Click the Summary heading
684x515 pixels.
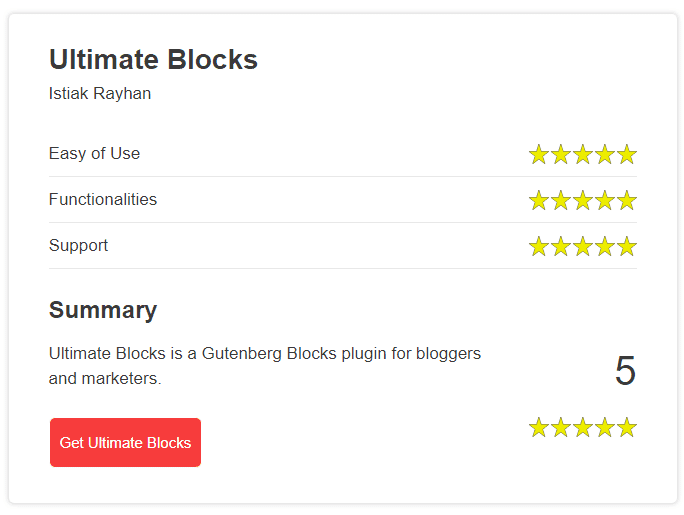[x=103, y=310]
